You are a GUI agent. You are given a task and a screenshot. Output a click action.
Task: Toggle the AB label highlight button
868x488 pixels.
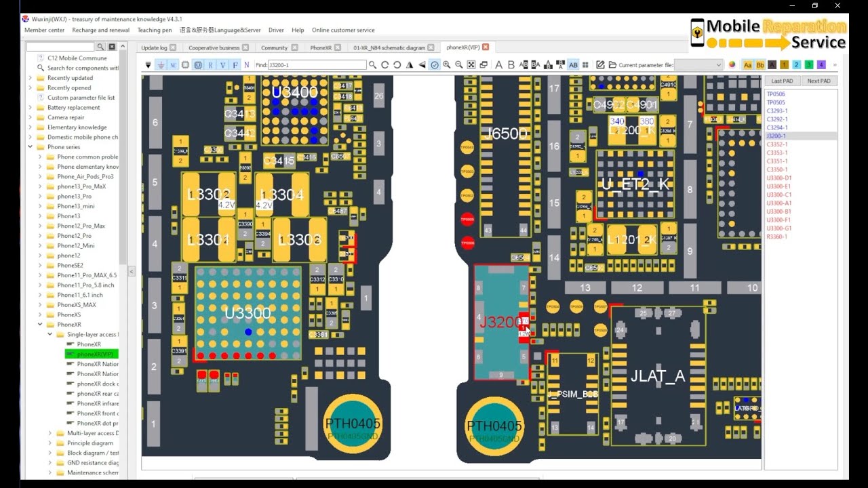point(573,65)
